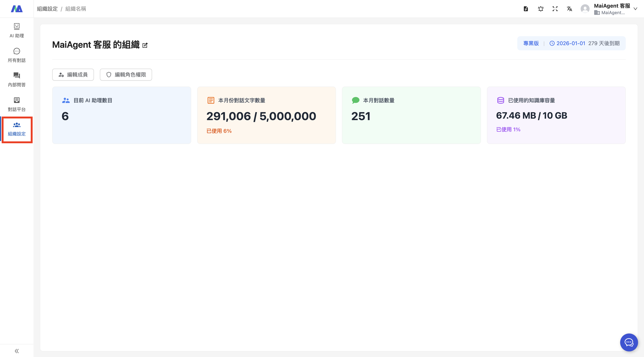
Task: Select 組織設定 sidebar item
Action: tap(17, 129)
